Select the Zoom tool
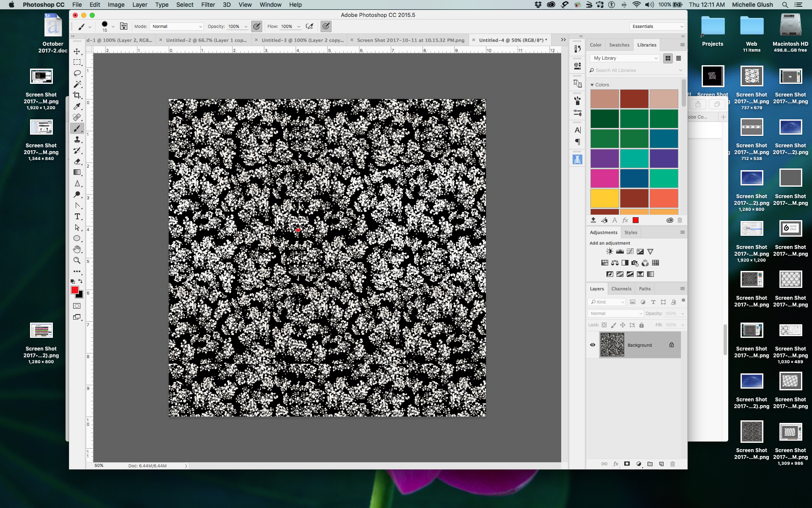Image resolution: width=812 pixels, height=508 pixels. (x=77, y=260)
